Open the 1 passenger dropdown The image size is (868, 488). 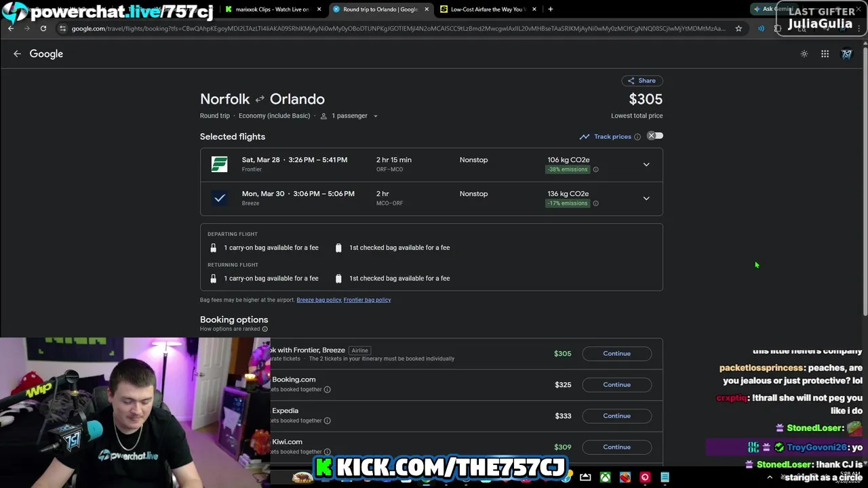coord(349,116)
